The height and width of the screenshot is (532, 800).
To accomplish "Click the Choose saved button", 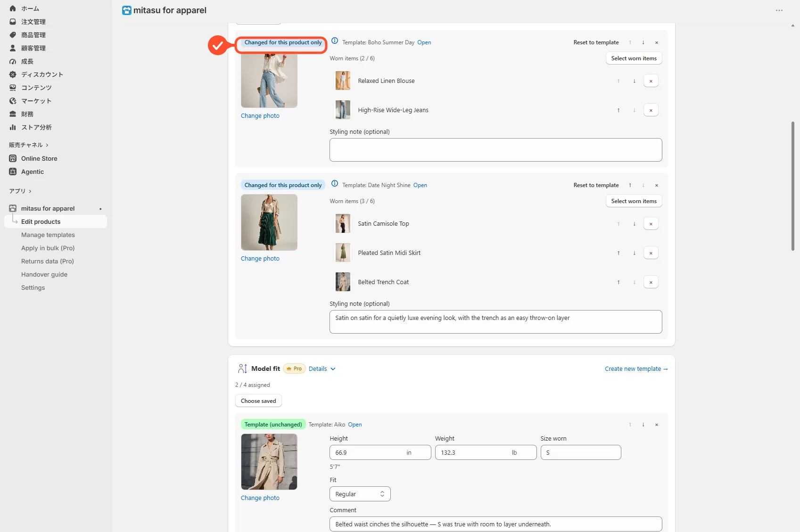I will point(258,401).
